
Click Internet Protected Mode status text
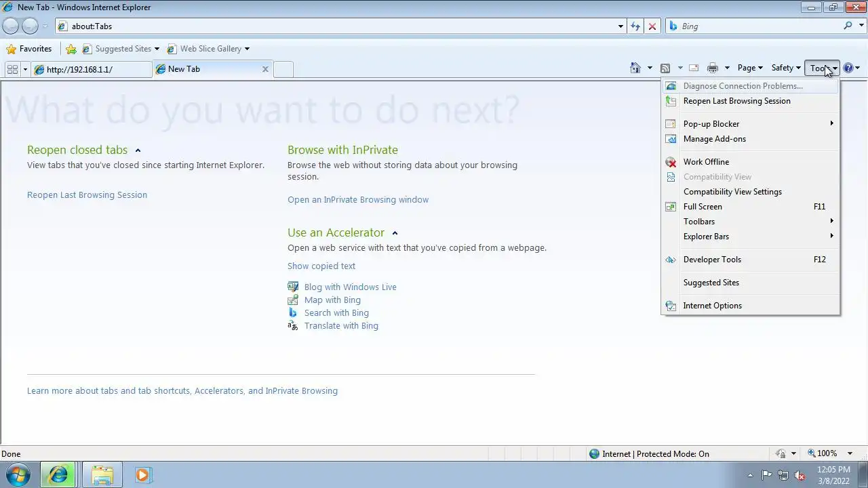(x=655, y=453)
